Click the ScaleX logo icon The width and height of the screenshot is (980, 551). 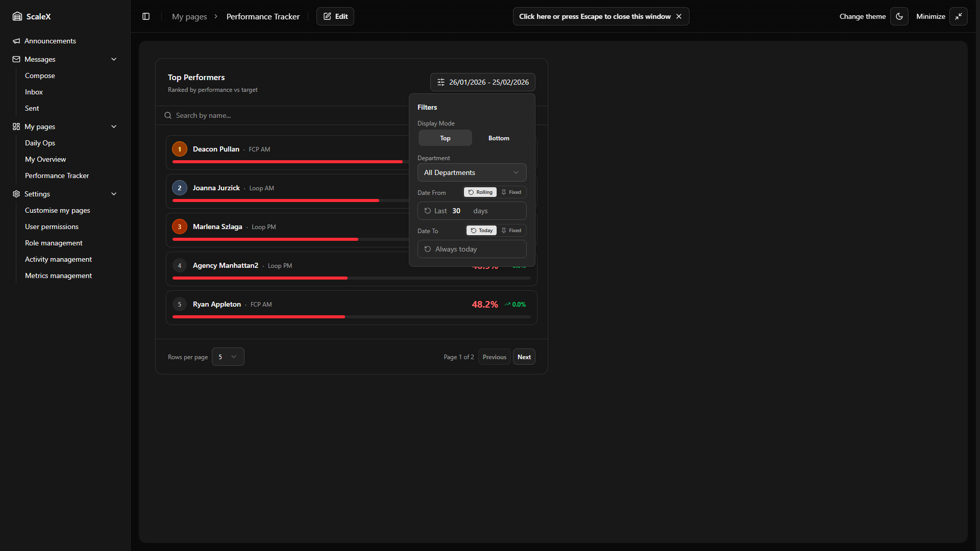coord(17,16)
